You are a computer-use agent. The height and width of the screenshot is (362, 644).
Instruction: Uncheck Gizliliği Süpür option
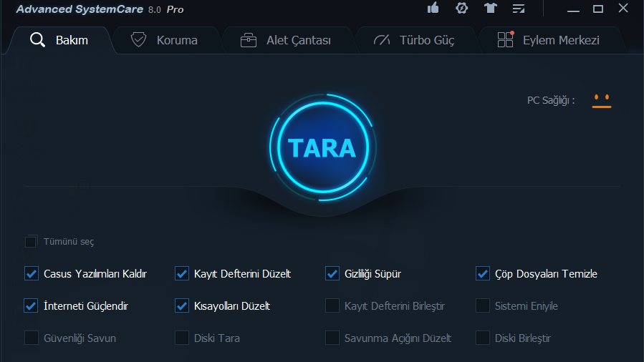point(332,273)
